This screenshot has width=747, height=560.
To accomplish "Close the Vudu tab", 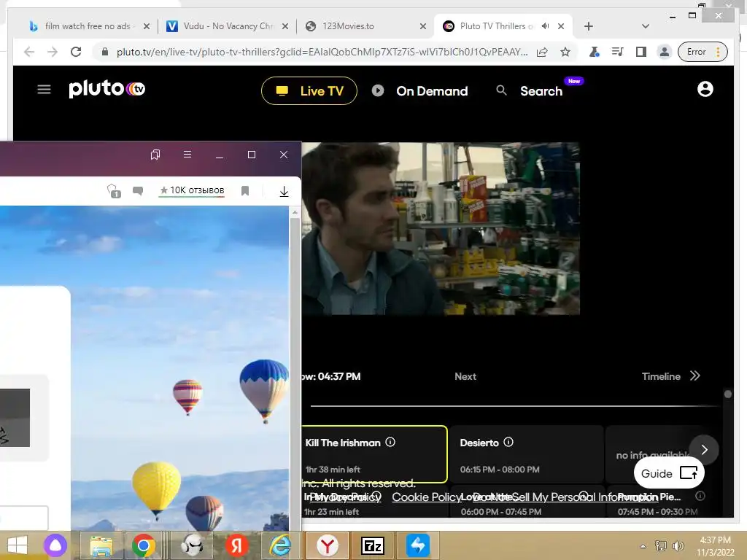I will 285,26.
